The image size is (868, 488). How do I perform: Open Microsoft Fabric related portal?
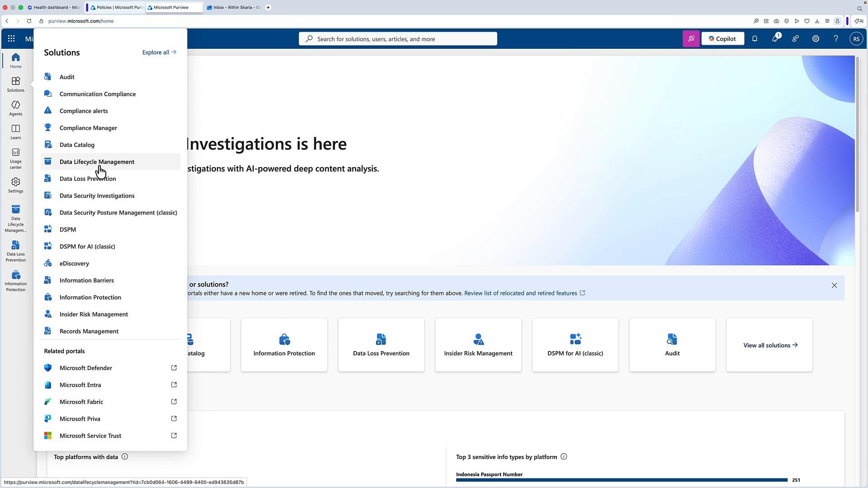point(110,402)
